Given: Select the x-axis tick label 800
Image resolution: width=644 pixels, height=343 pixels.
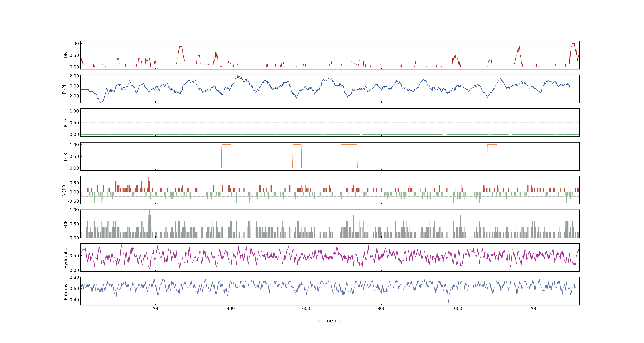Looking at the screenshot, I should (381, 309).
